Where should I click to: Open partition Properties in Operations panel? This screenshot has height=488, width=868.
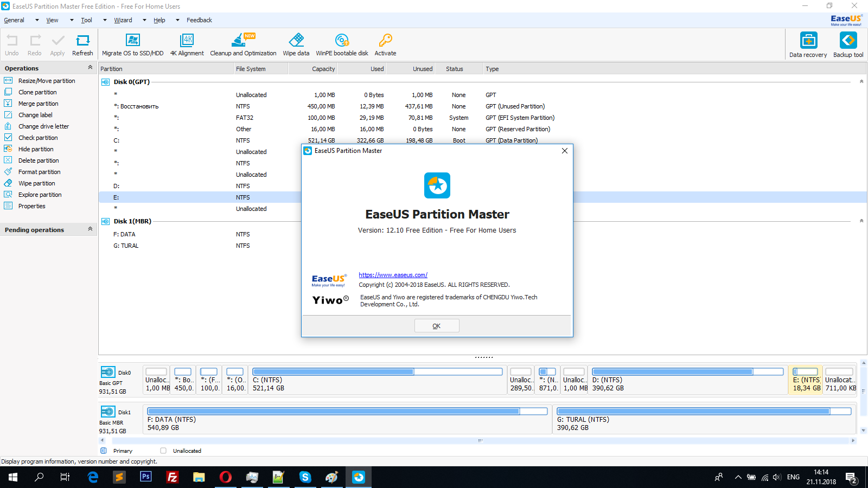click(x=31, y=206)
